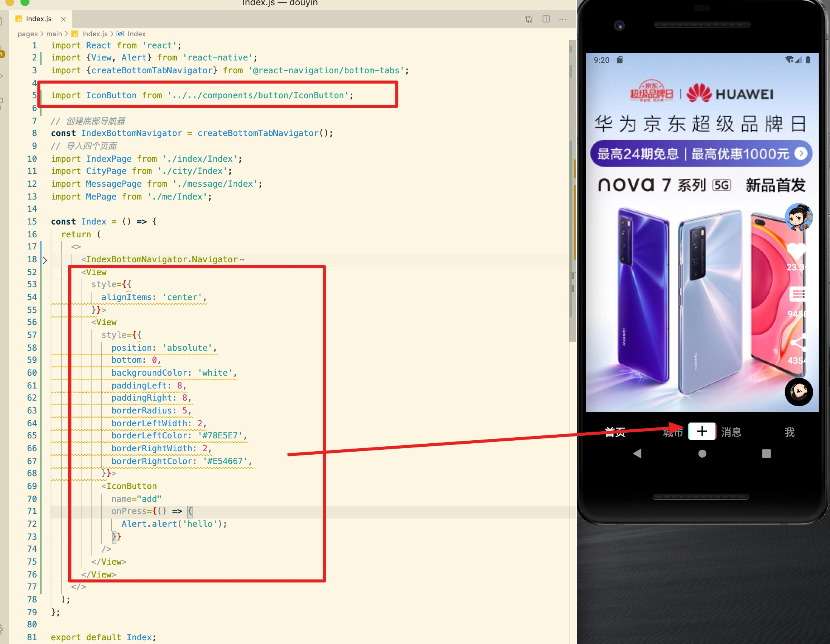This screenshot has width=830, height=644.
Task: Click the SD card icon in emulator status bar
Action: click(x=619, y=60)
